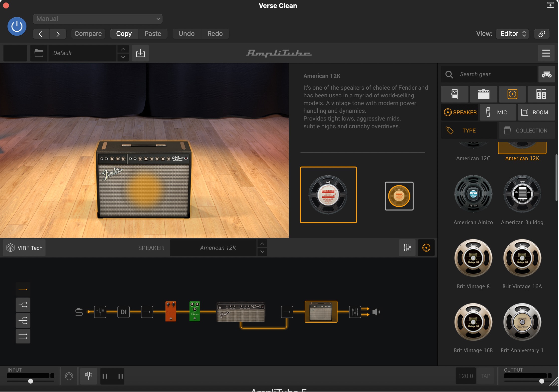This screenshot has height=392, width=559.
Task: Open the Manual preset dropdown
Action: pos(98,19)
